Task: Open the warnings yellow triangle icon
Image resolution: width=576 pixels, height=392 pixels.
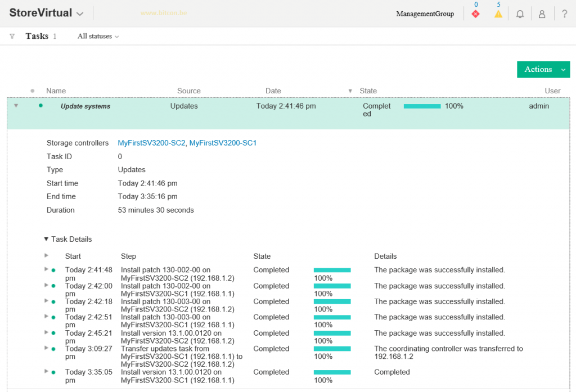Action: pyautogui.click(x=498, y=14)
